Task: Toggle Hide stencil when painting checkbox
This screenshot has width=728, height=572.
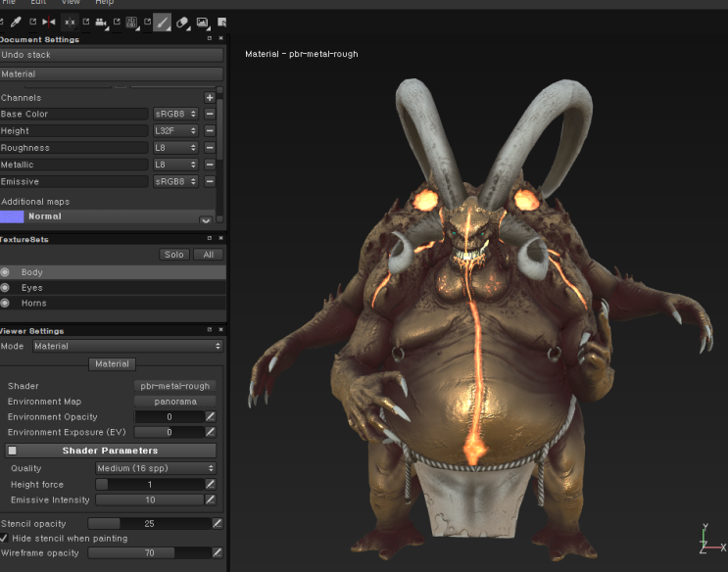Action: (4, 538)
